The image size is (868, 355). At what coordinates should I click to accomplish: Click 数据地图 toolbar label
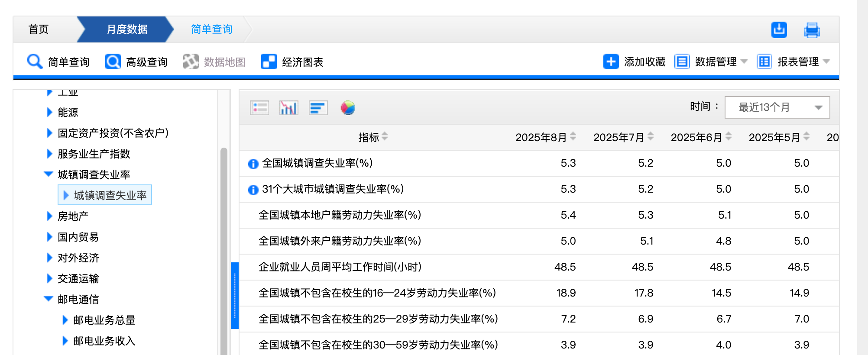(224, 62)
